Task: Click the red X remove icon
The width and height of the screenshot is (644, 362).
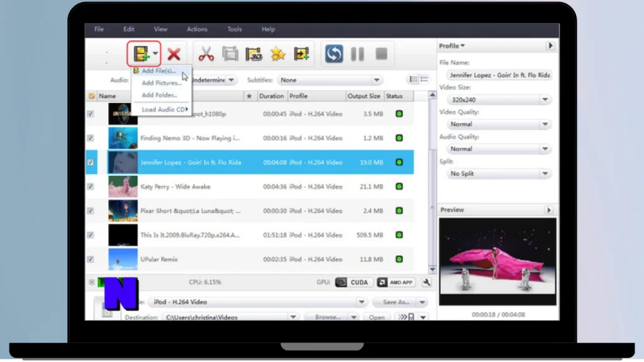Action: point(174,54)
